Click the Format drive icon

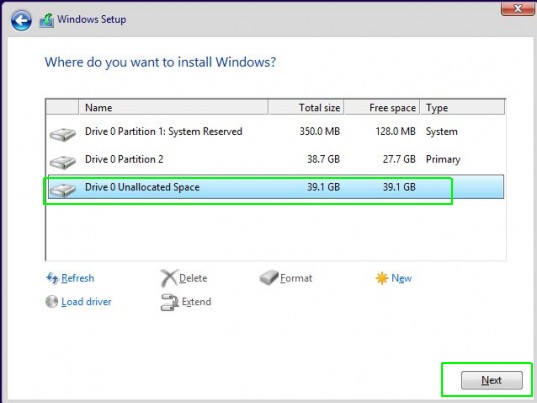coord(269,277)
